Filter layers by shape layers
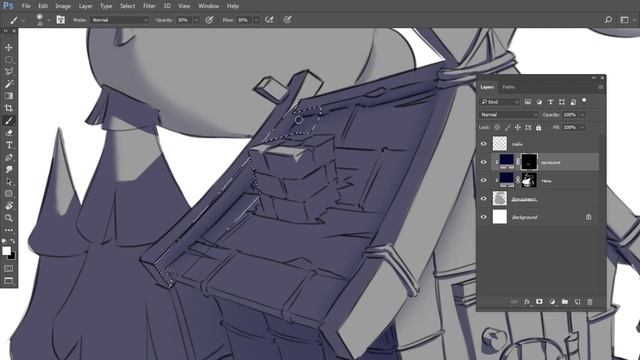The image size is (640, 360). 562,102
